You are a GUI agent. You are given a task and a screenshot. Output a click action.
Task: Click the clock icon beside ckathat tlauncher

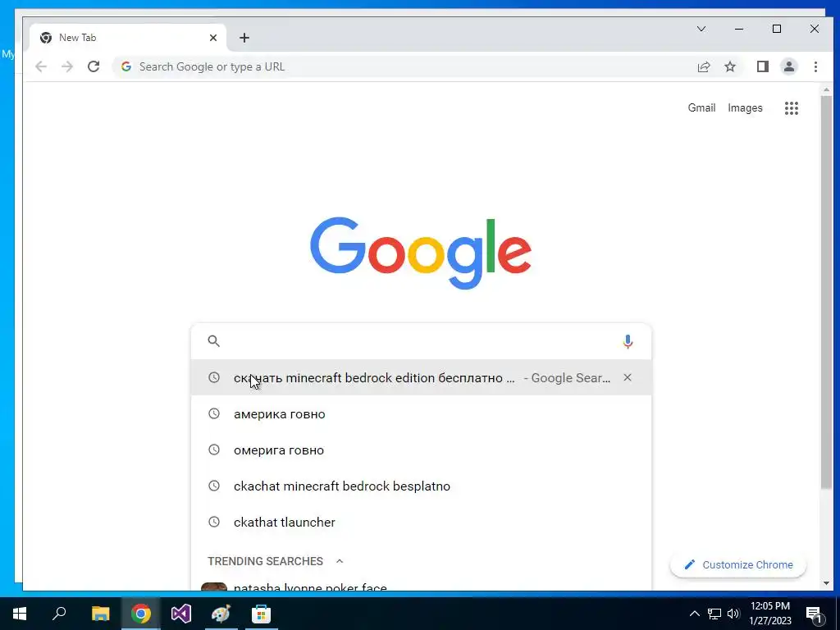click(214, 522)
